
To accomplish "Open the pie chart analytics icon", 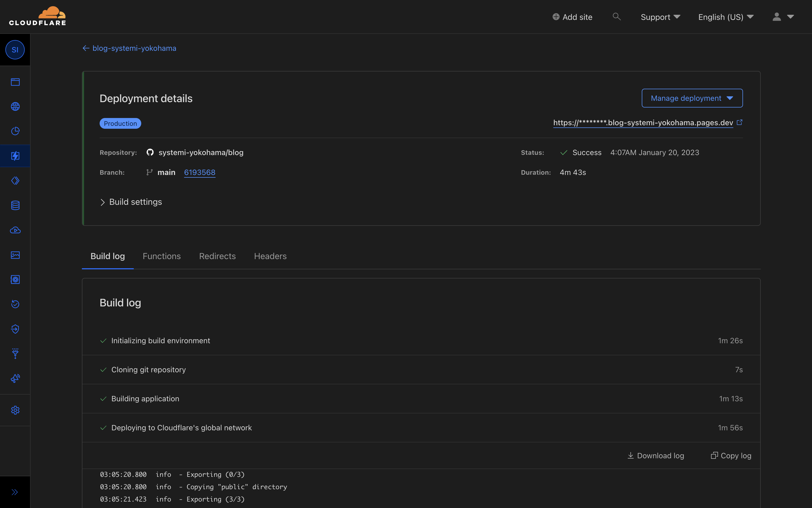I will click(15, 131).
